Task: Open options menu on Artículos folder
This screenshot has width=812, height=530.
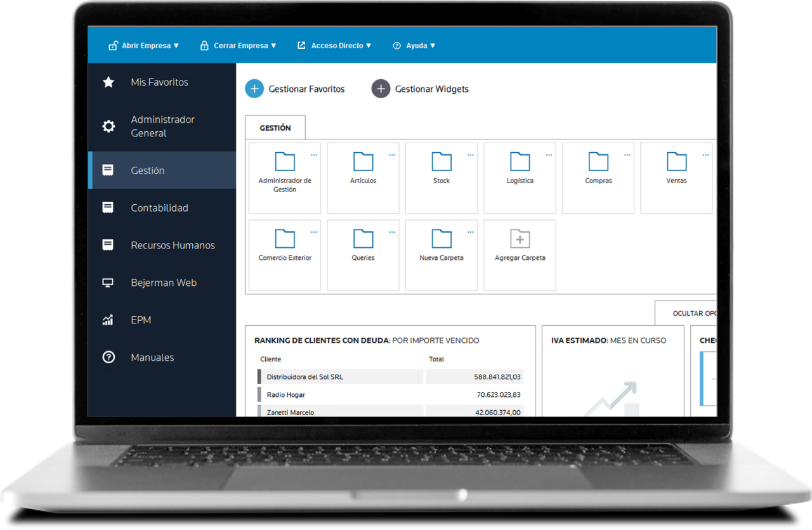Action: click(x=392, y=155)
